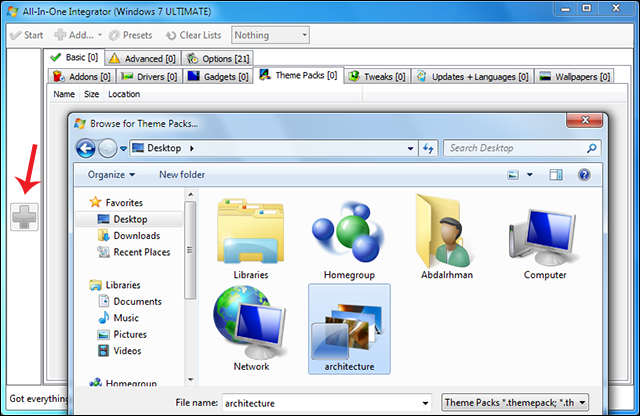Open Presets in the toolbar
The image size is (640, 416).
pos(131,35)
